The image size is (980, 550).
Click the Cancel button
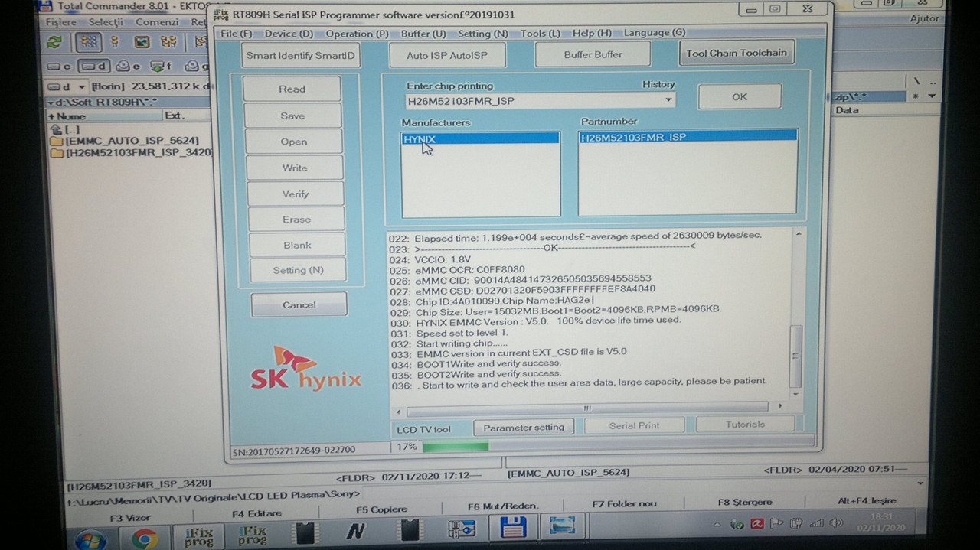pyautogui.click(x=299, y=304)
